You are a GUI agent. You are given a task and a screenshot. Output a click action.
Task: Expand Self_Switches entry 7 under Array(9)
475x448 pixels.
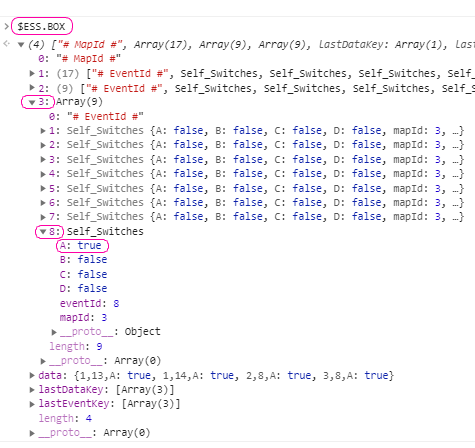click(43, 217)
